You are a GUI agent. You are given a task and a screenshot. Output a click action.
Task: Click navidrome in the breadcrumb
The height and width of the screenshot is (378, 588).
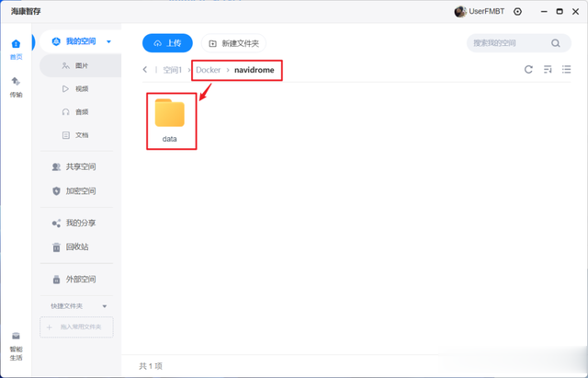pyautogui.click(x=254, y=70)
